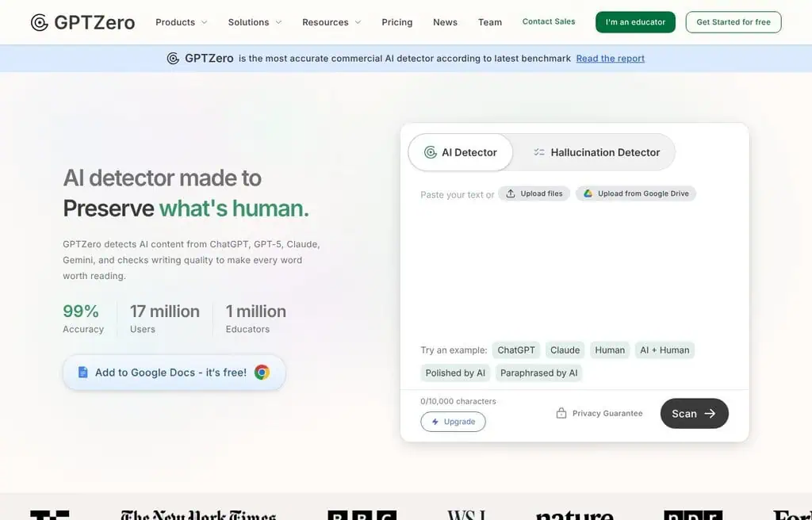Screen dimensions: 812x520
Task: Click the Upload files button
Action: point(534,193)
